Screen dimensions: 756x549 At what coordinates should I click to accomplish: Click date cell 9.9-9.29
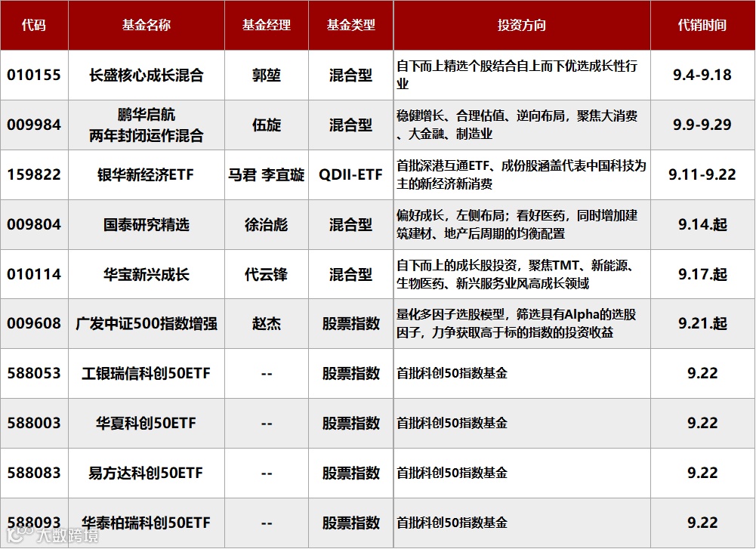point(702,125)
